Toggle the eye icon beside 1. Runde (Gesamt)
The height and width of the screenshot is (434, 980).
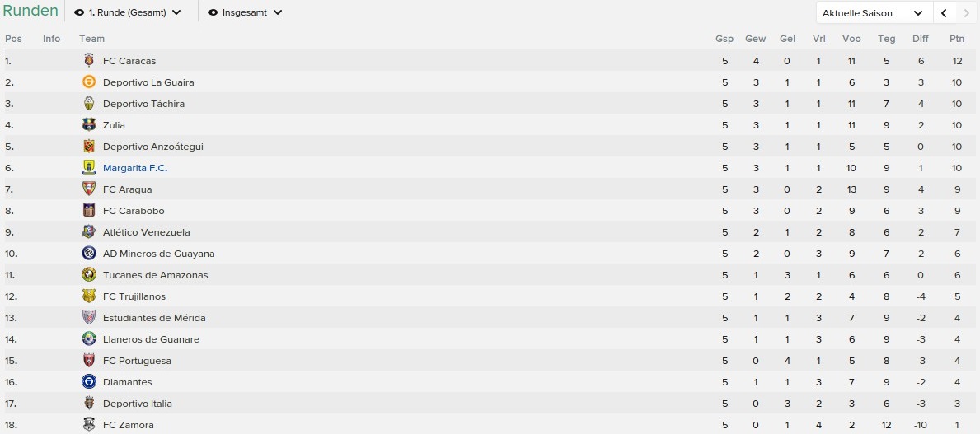pyautogui.click(x=79, y=12)
